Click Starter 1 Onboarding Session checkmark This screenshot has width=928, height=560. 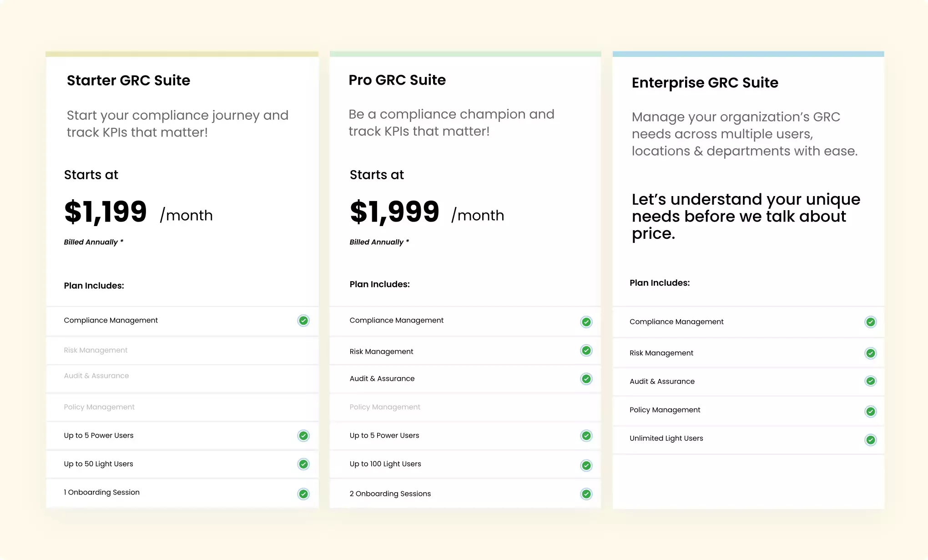(303, 494)
